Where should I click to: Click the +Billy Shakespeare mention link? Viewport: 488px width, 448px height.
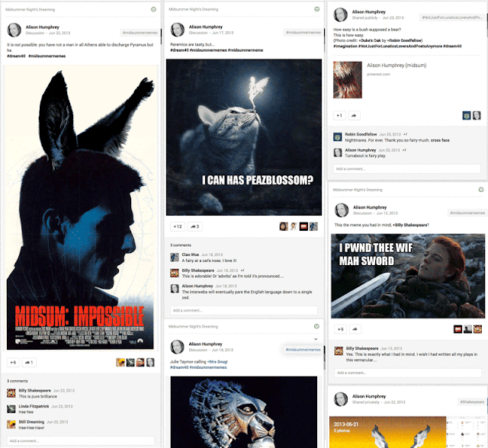pos(410,225)
